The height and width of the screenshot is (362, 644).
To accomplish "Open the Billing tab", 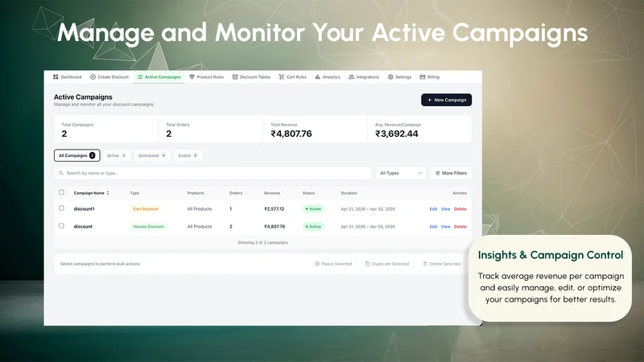I will pos(430,76).
